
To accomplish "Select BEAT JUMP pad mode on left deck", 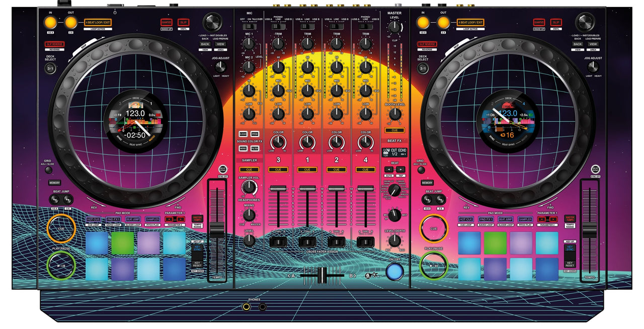I will click(x=133, y=219).
